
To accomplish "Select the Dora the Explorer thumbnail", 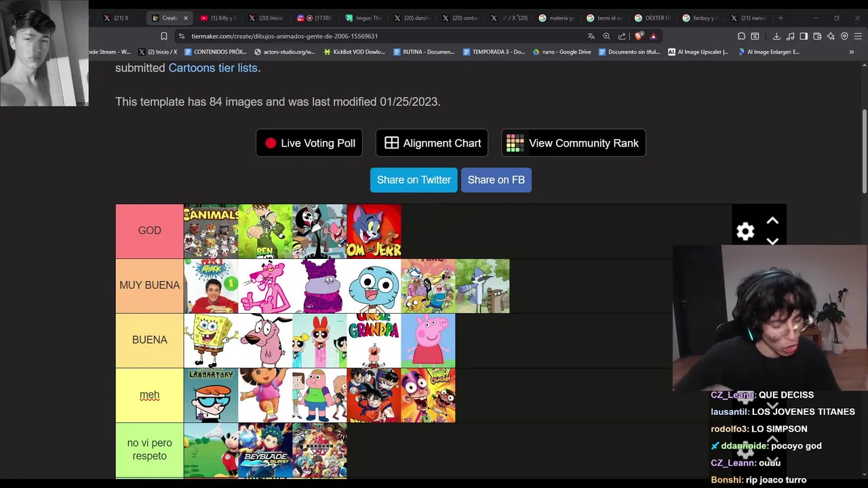I will (x=265, y=395).
